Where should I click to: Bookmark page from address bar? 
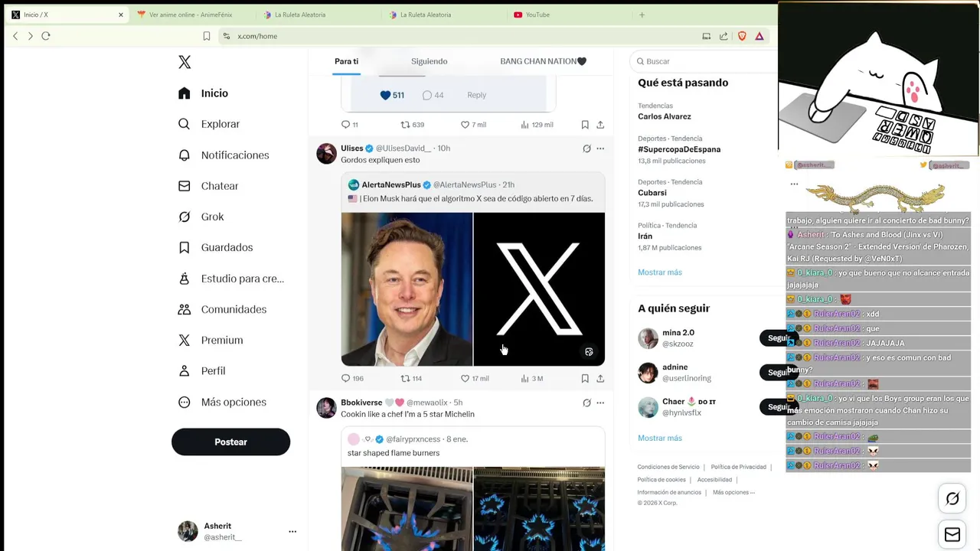point(207,36)
